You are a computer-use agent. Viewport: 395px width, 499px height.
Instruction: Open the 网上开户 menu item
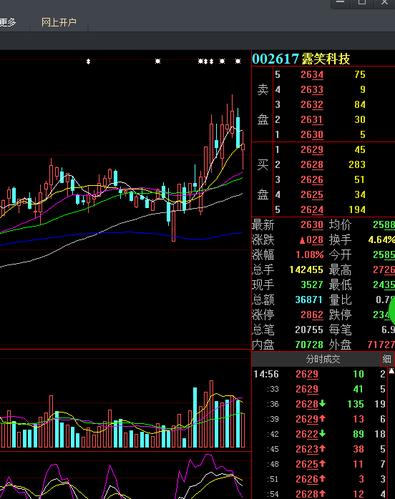point(59,23)
